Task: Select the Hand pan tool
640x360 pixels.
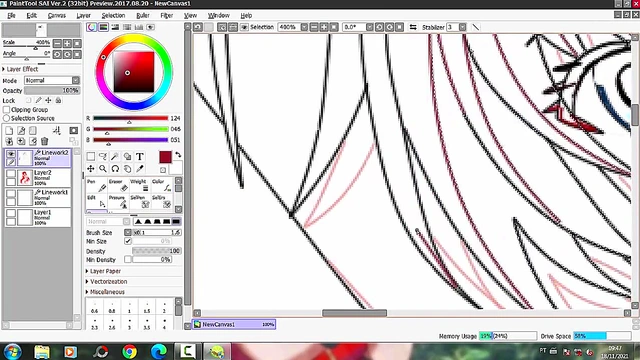Action: point(127,169)
